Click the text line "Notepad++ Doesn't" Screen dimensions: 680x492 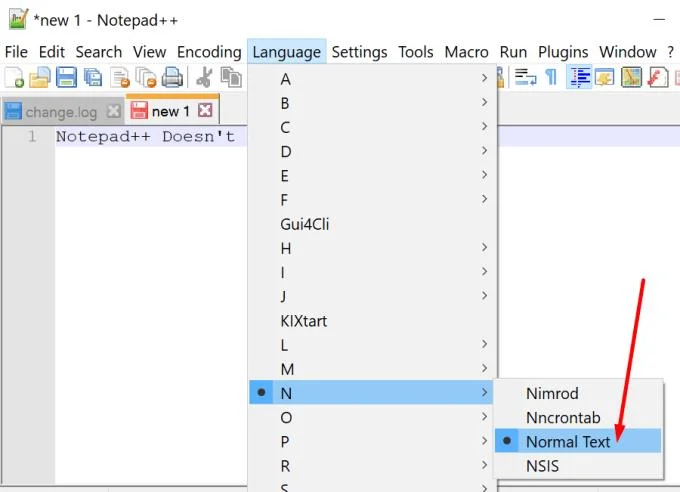point(145,137)
